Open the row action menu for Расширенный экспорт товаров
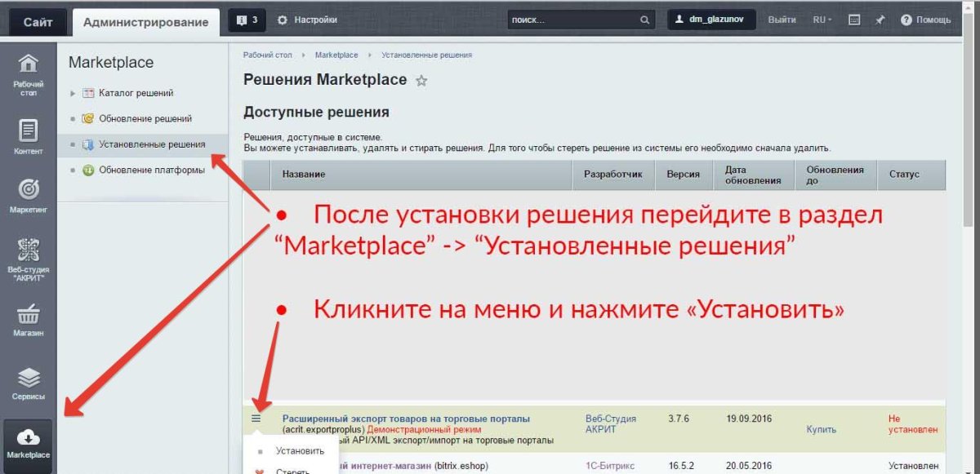This screenshot has height=474, width=980. (256, 417)
